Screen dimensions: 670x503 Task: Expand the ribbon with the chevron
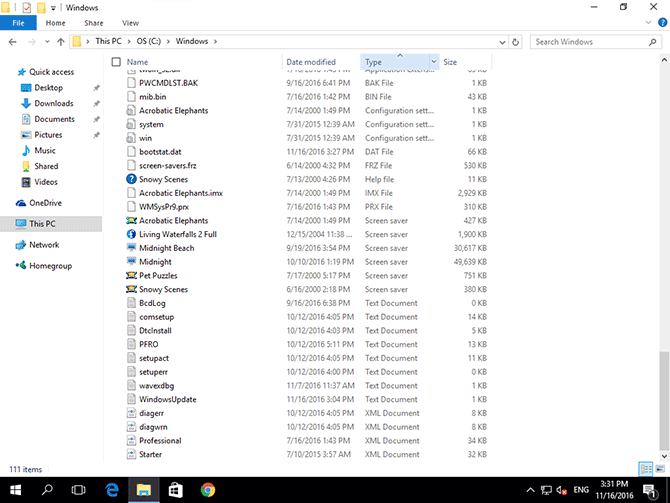(x=648, y=23)
